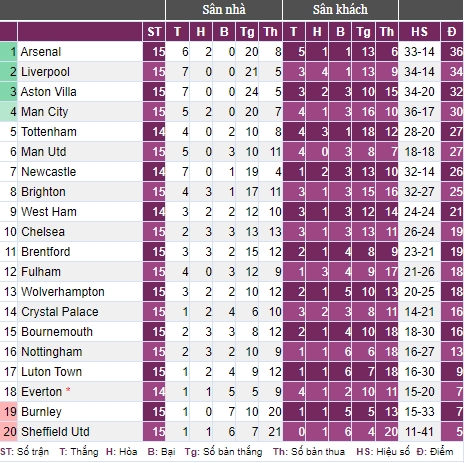Click the pink rank 19 cell
Viewport: 466px width, 463px height.
coord(9,412)
